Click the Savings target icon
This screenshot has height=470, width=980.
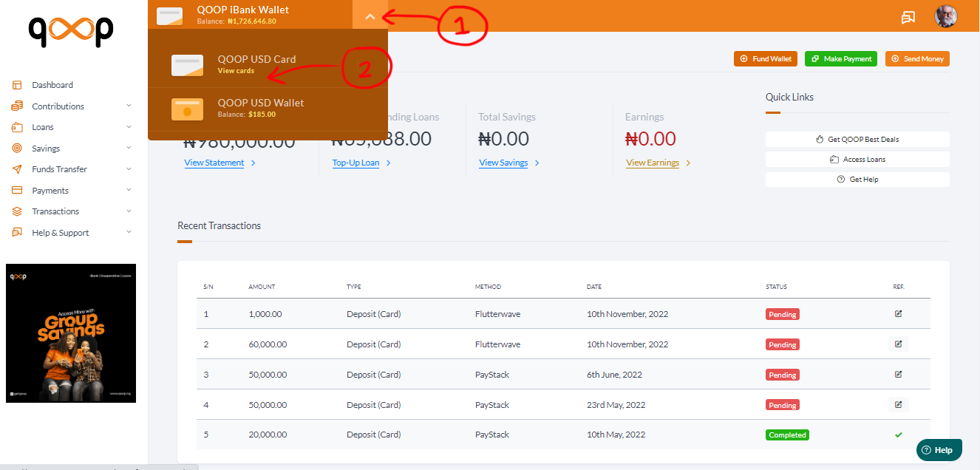pos(17,149)
